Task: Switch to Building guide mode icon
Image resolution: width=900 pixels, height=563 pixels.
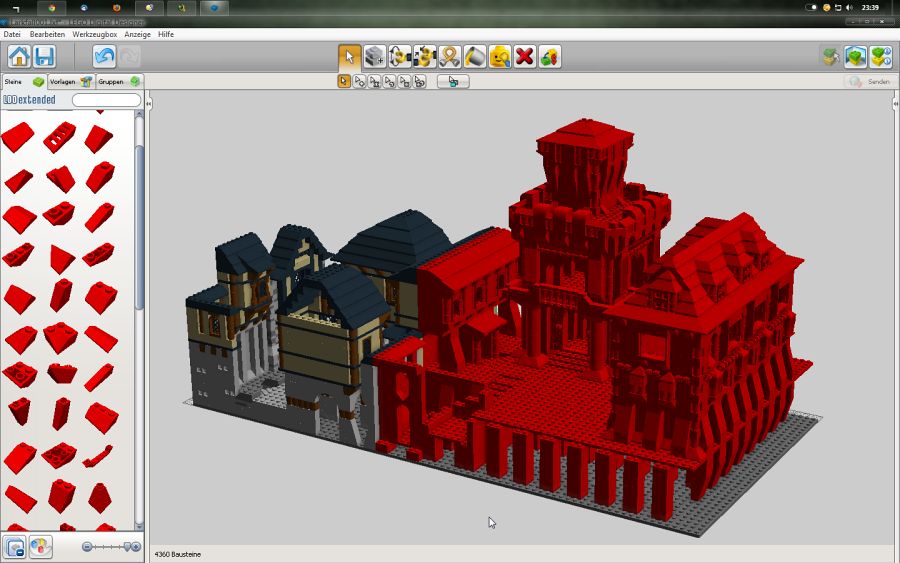Action: coord(880,56)
